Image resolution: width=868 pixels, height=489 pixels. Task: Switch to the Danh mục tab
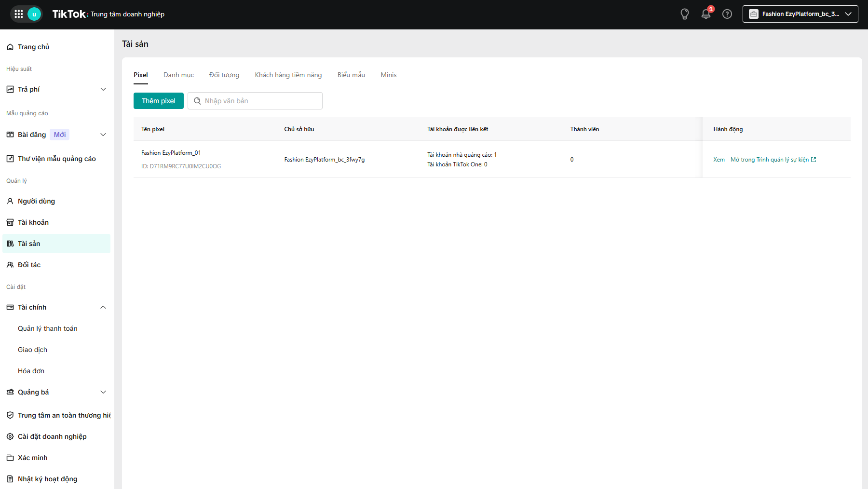[x=178, y=75]
